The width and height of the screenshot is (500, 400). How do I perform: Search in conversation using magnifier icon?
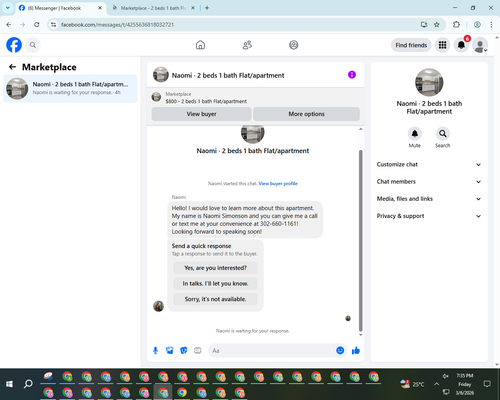(x=443, y=134)
